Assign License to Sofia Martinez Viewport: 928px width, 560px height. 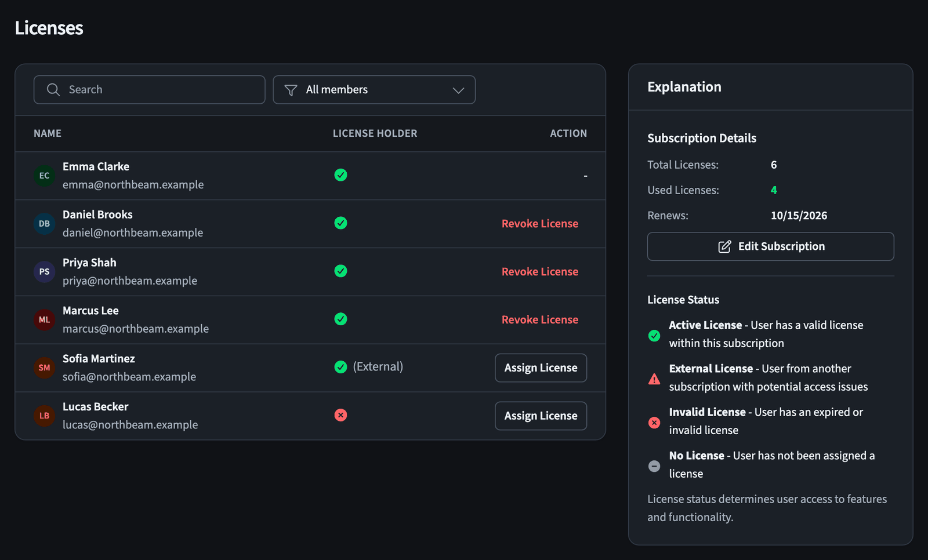(x=541, y=368)
